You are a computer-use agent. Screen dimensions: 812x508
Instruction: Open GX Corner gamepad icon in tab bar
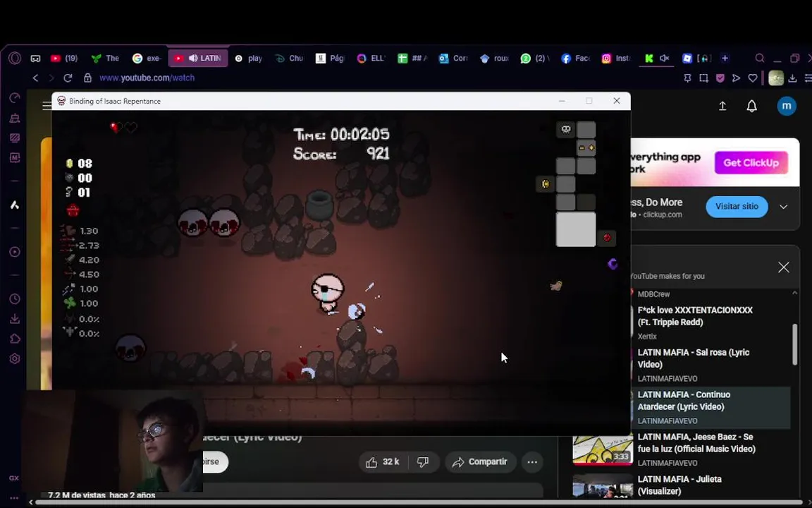pos(35,59)
